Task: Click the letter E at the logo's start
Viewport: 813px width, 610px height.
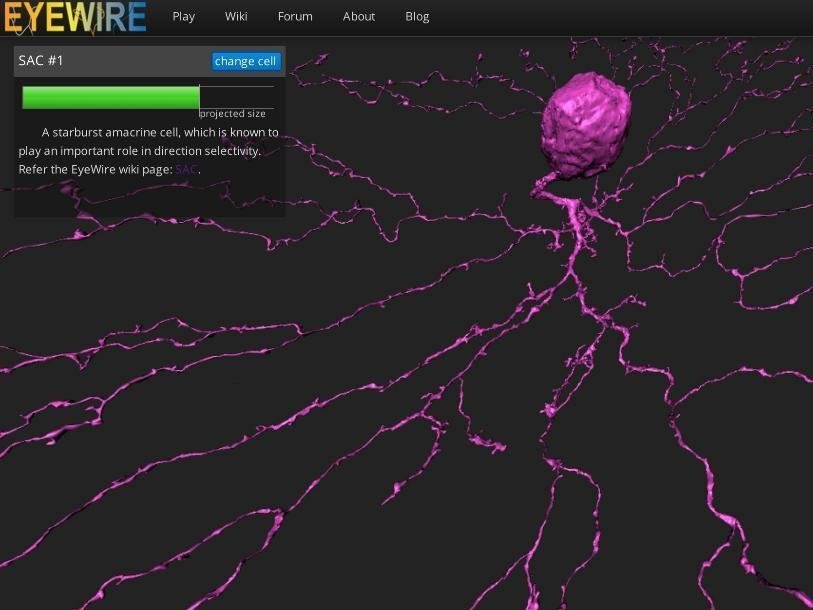Action: [12, 17]
